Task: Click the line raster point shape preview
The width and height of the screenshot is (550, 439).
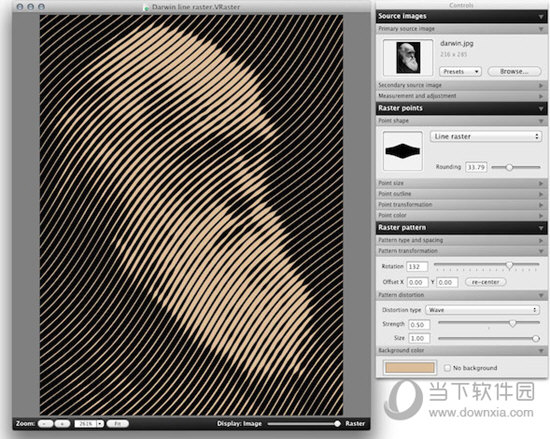Action: (x=403, y=151)
